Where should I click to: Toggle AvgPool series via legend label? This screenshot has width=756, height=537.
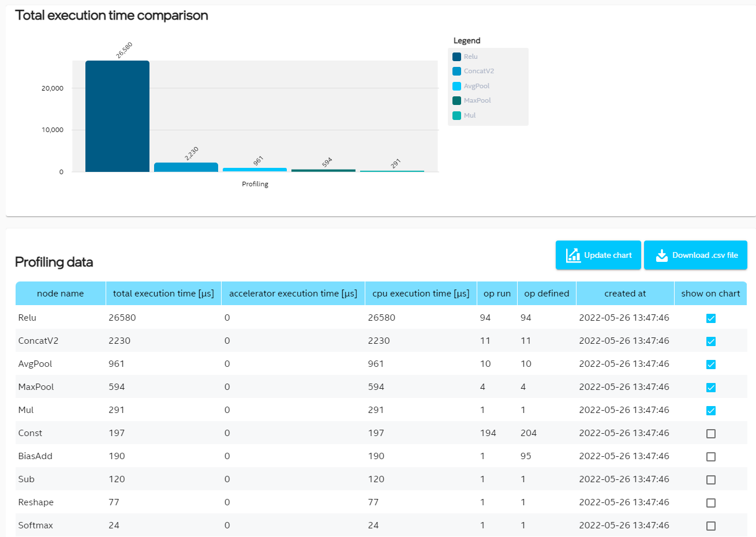[x=477, y=86]
